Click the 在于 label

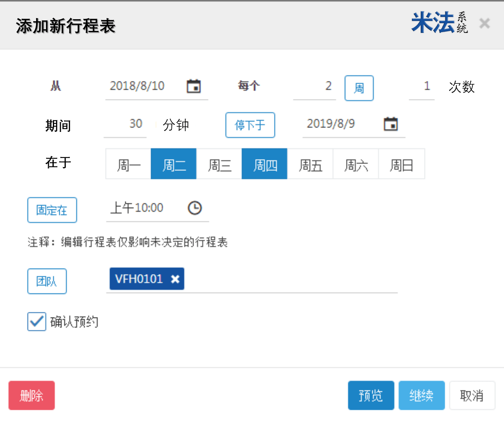58,162
